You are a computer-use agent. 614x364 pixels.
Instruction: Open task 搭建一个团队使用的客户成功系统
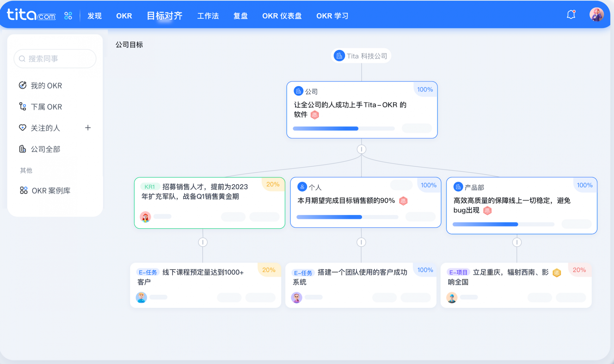[350, 277]
